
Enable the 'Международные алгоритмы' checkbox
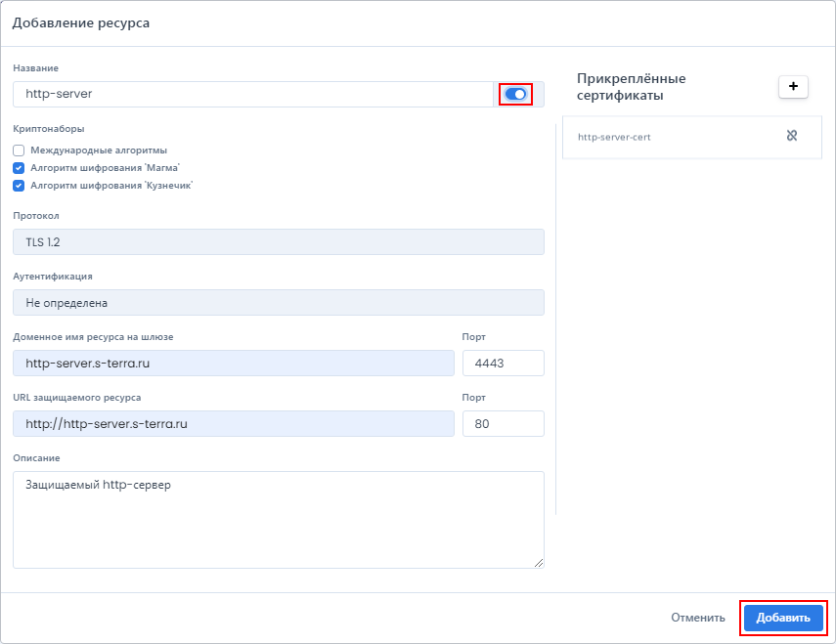(x=19, y=150)
